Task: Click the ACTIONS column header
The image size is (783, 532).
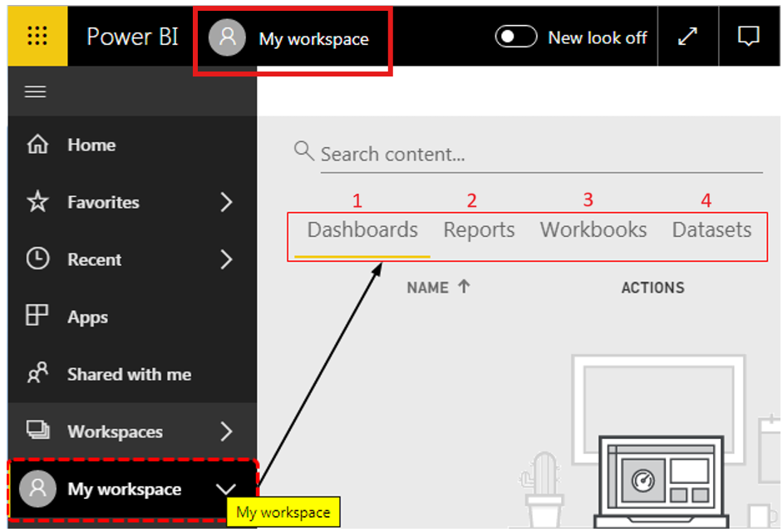Action: coord(652,288)
